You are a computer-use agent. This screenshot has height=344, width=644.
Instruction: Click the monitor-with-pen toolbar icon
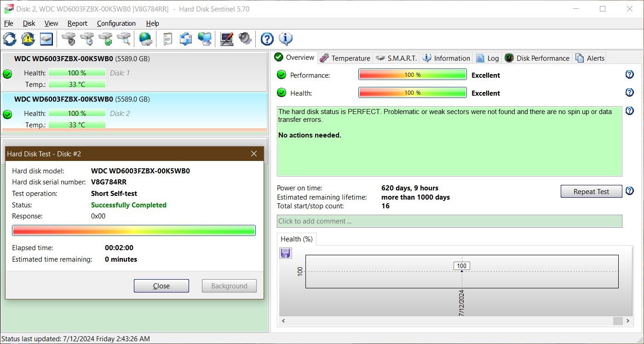(x=226, y=39)
